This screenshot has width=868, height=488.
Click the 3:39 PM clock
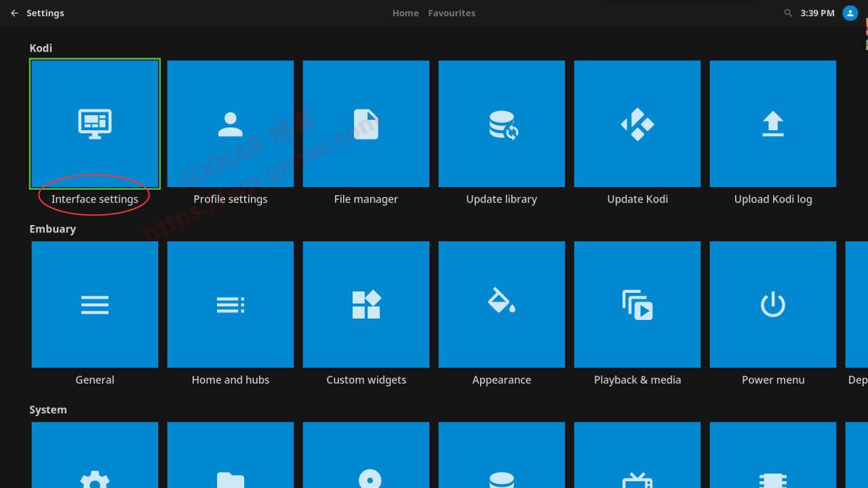(x=817, y=13)
